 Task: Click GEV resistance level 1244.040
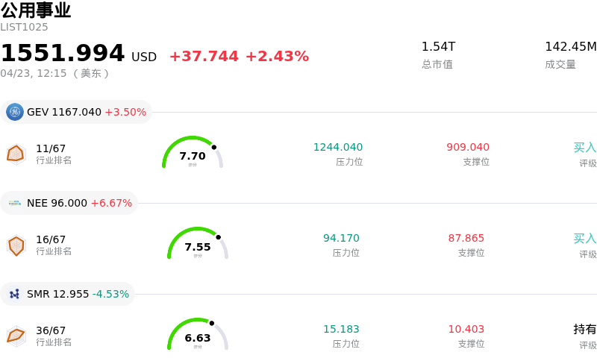338,147
